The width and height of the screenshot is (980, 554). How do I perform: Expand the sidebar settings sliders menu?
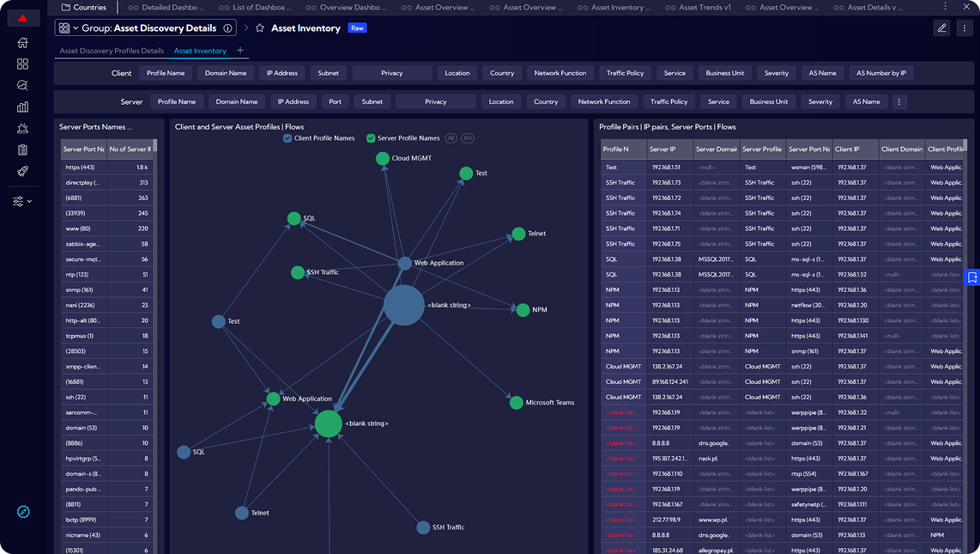[x=22, y=201]
